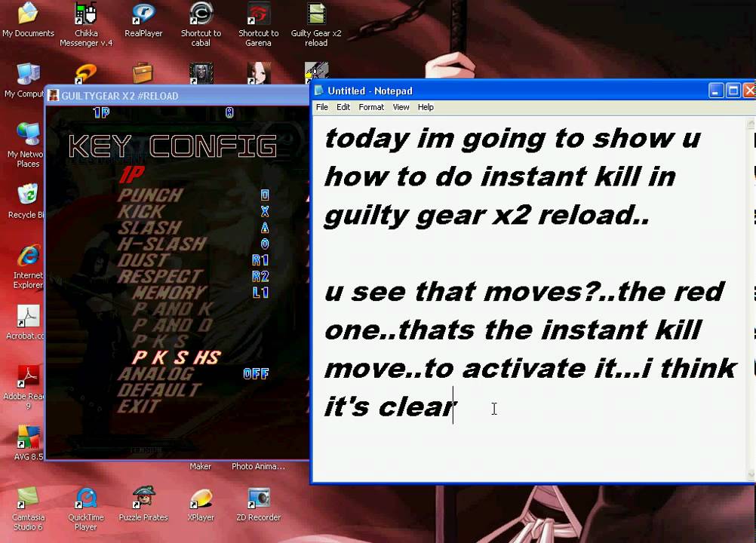Screen dimensions: 756x543
Task: Launch Puzzle Pirates desktop icon
Action: pos(143,505)
